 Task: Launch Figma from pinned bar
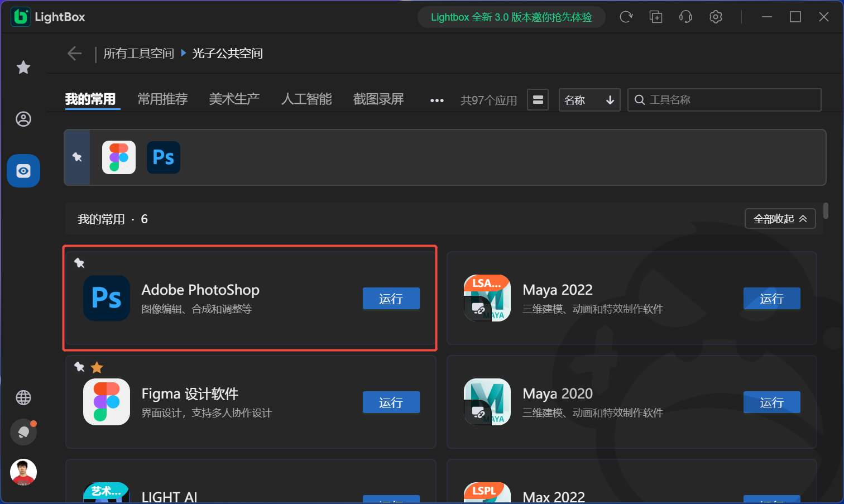[119, 157]
